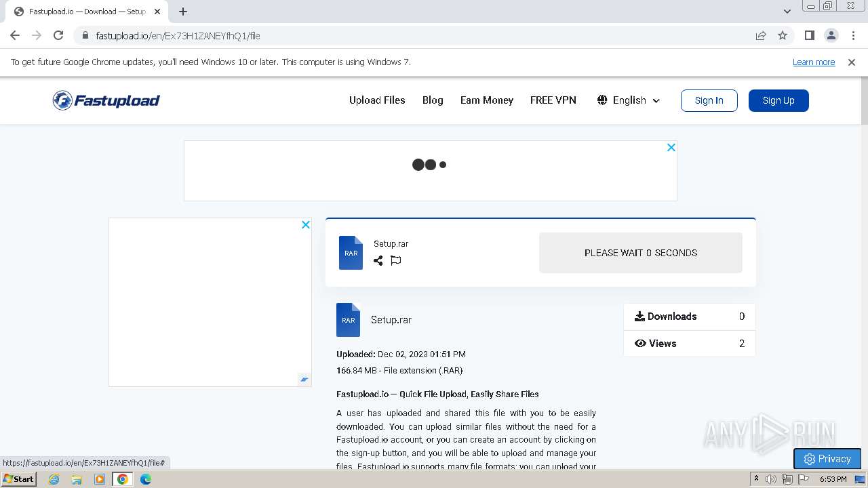Screen dimensions: 868x488
Task: Click the network tray icon
Action: [x=787, y=479]
